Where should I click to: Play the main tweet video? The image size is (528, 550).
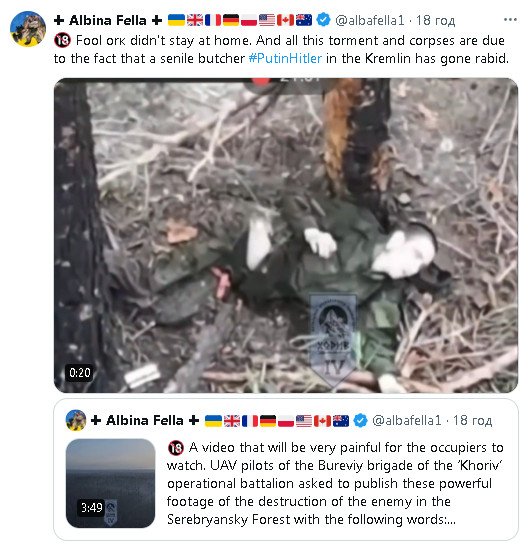(x=286, y=235)
